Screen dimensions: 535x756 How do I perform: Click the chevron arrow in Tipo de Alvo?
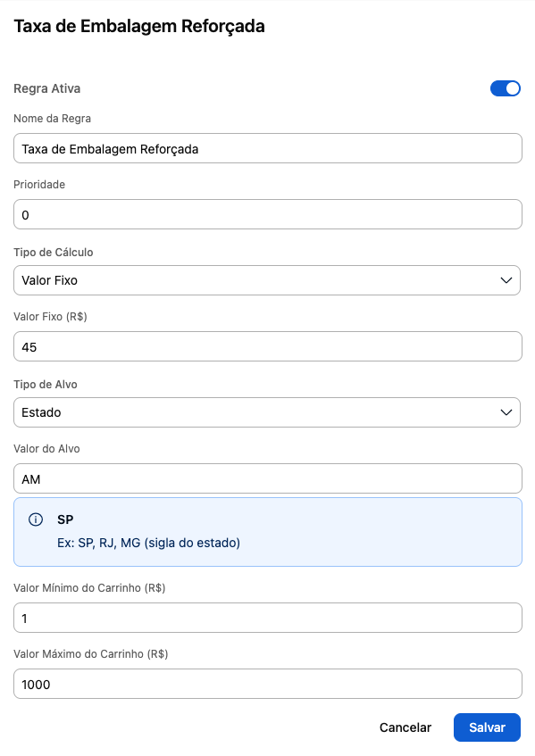click(506, 412)
